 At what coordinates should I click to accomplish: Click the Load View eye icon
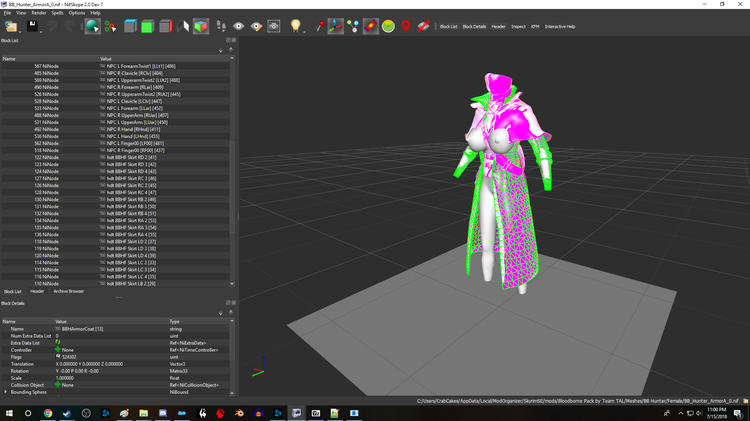point(239,26)
